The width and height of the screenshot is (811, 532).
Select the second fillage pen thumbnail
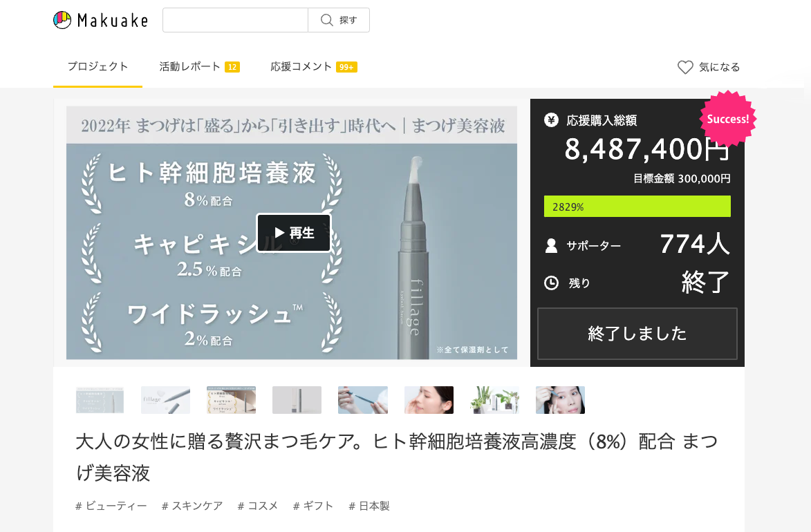pos(165,400)
